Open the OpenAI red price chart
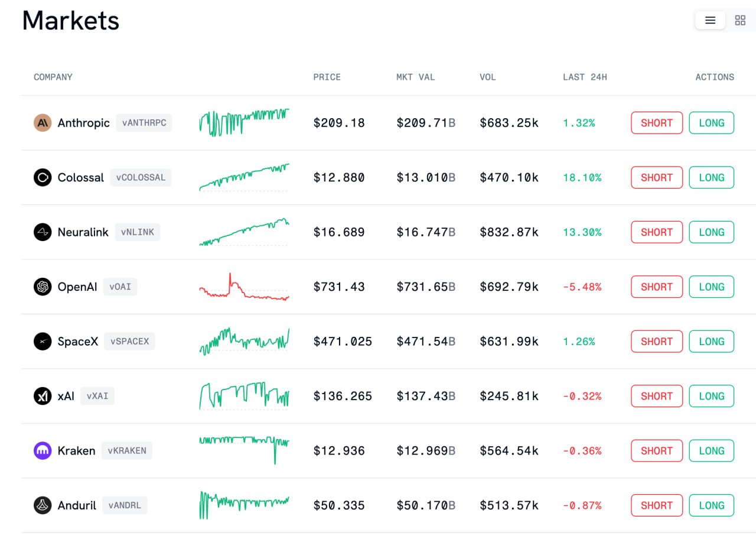 tap(244, 287)
